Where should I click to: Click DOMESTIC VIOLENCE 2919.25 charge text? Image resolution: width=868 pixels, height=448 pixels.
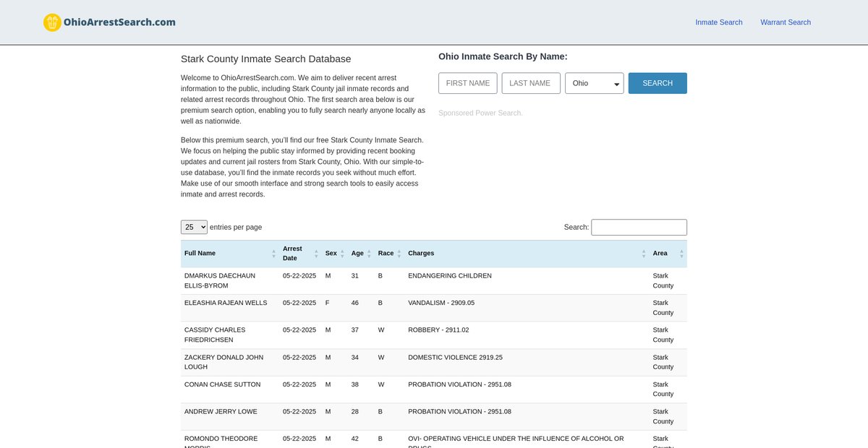[x=455, y=358]
